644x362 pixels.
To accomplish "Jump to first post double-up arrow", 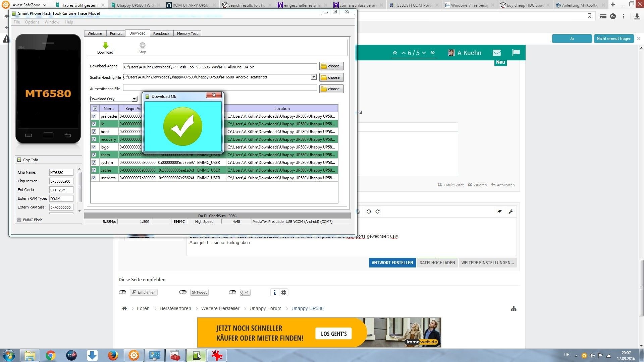I will (395, 53).
